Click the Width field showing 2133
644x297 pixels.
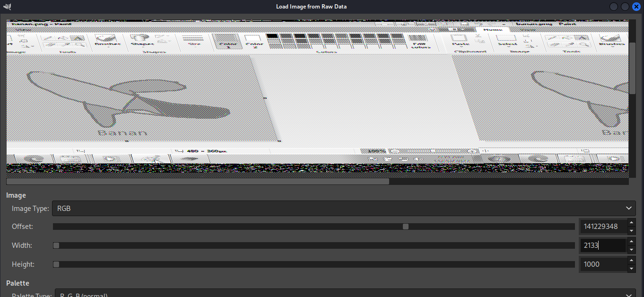(603, 245)
